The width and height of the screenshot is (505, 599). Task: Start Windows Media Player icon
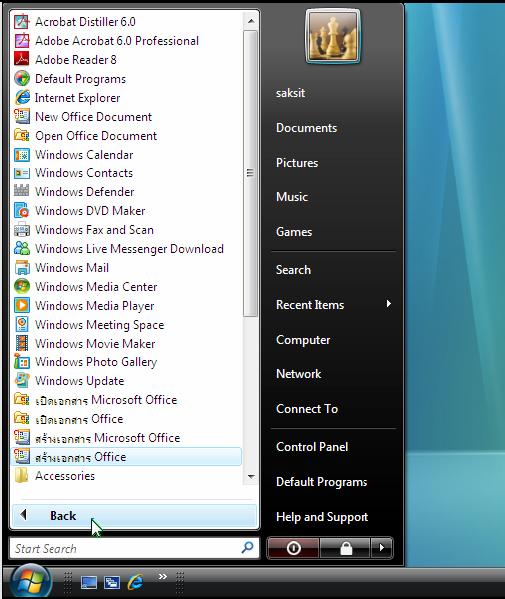22,305
